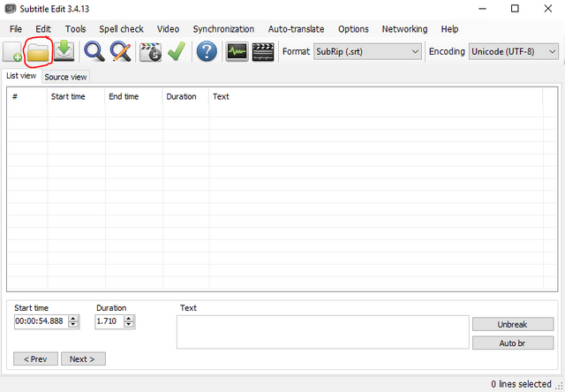Switch to the List view tab
Viewport: 565px width, 392px height.
(x=21, y=76)
